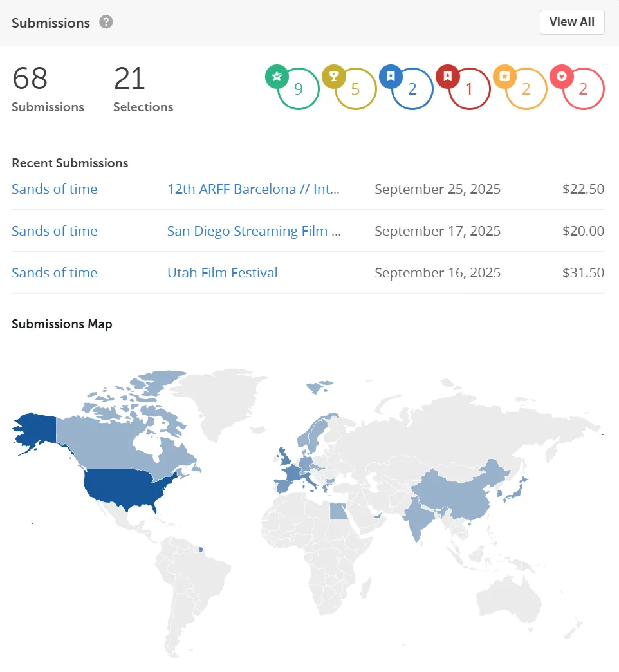Click the date September 17, 2025
This screenshot has height=672, width=619.
click(x=438, y=231)
